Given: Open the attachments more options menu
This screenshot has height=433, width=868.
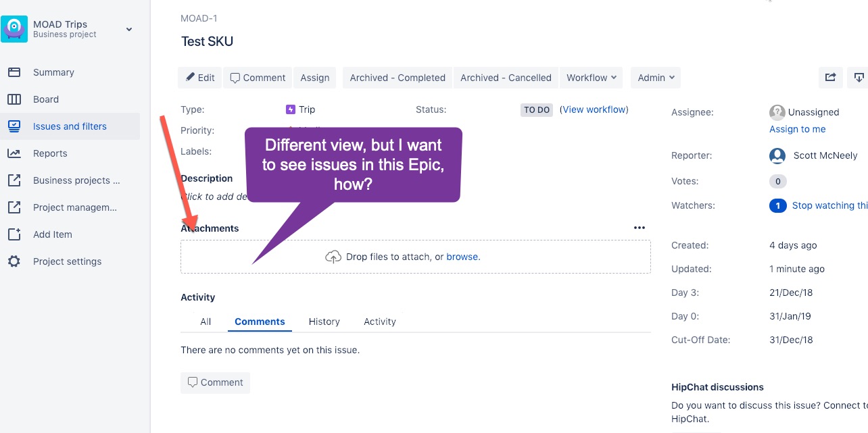Looking at the screenshot, I should (640, 228).
